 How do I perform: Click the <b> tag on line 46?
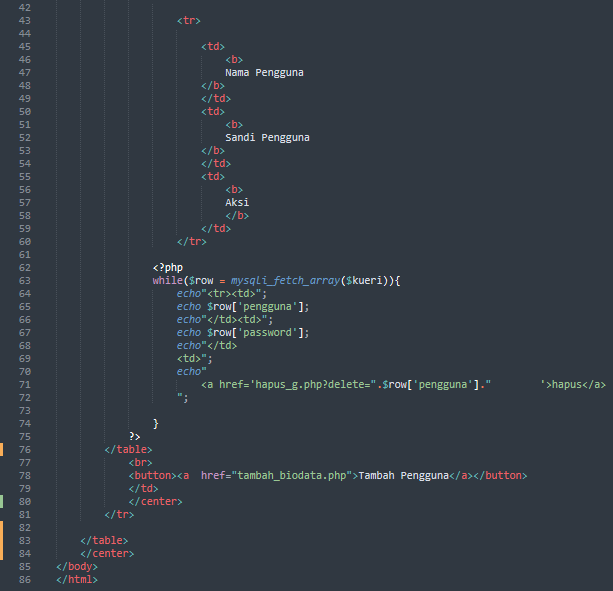point(234,60)
